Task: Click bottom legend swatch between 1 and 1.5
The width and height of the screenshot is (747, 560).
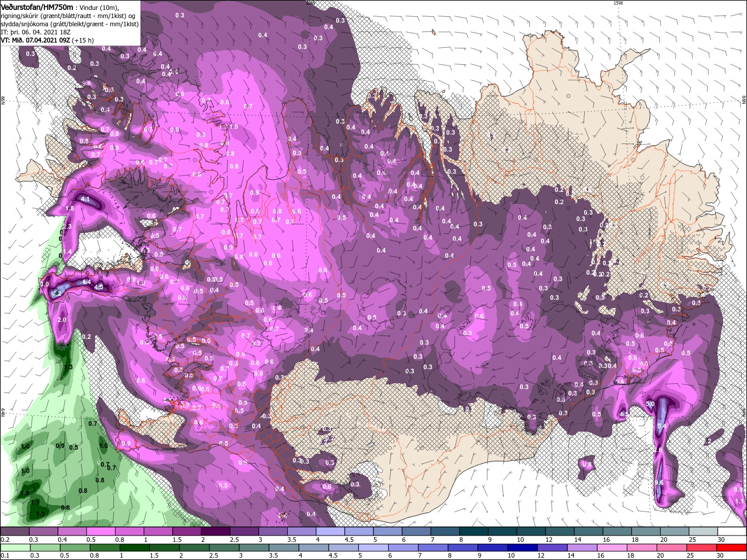Action: [x=134, y=547]
